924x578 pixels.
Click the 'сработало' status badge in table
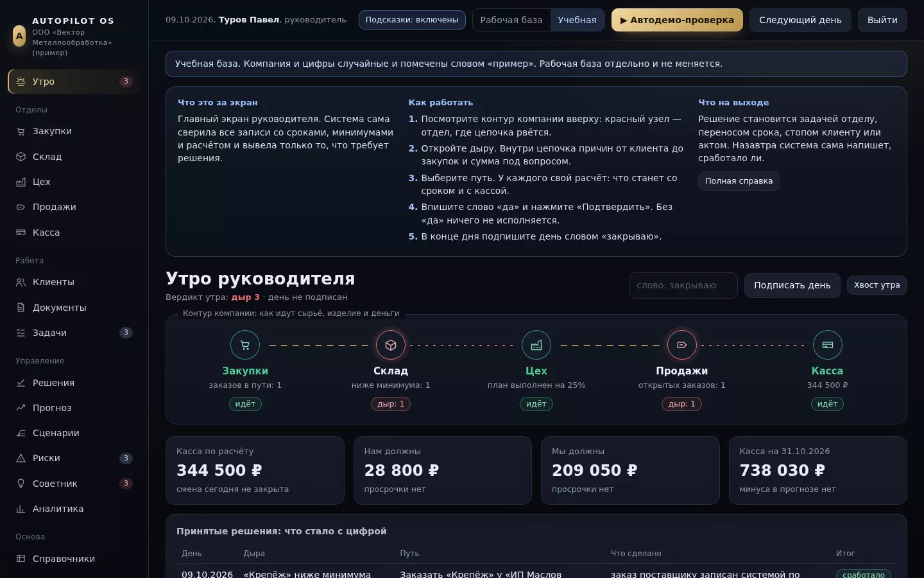(x=864, y=574)
